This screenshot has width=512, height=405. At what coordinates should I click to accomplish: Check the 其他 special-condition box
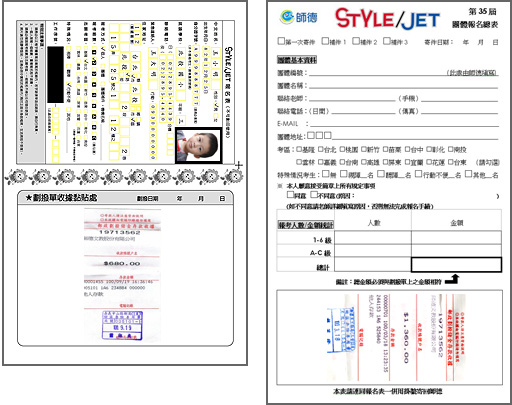pos(469,174)
